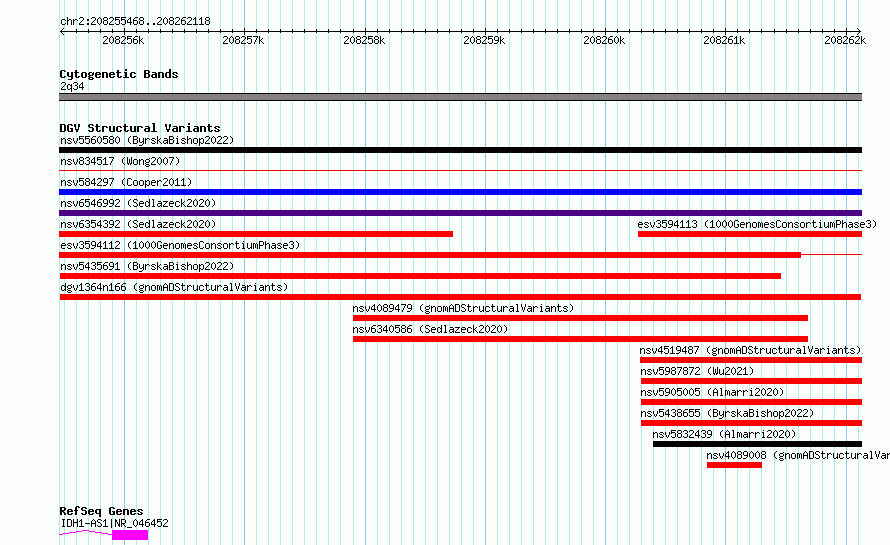Click the nsv834517 (Wong2007) label
Screen dimensions: 890x545
(x=120, y=161)
